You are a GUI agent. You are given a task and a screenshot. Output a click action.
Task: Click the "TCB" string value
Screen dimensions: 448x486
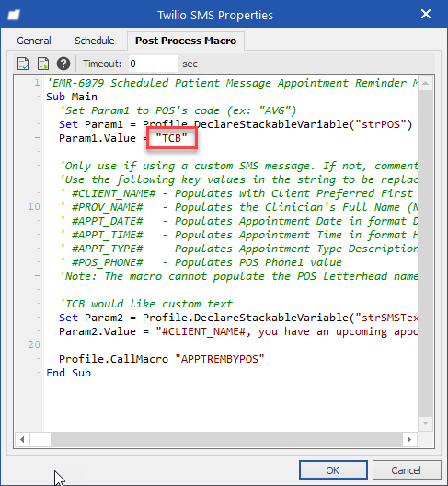171,138
